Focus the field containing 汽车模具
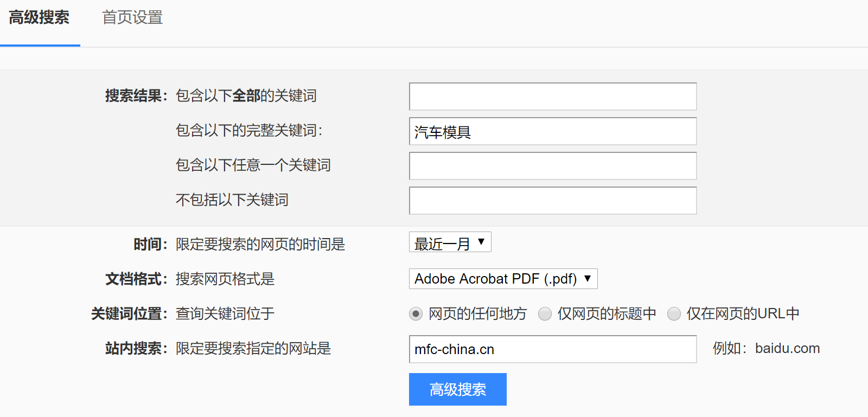This screenshot has height=417, width=868. [552, 131]
